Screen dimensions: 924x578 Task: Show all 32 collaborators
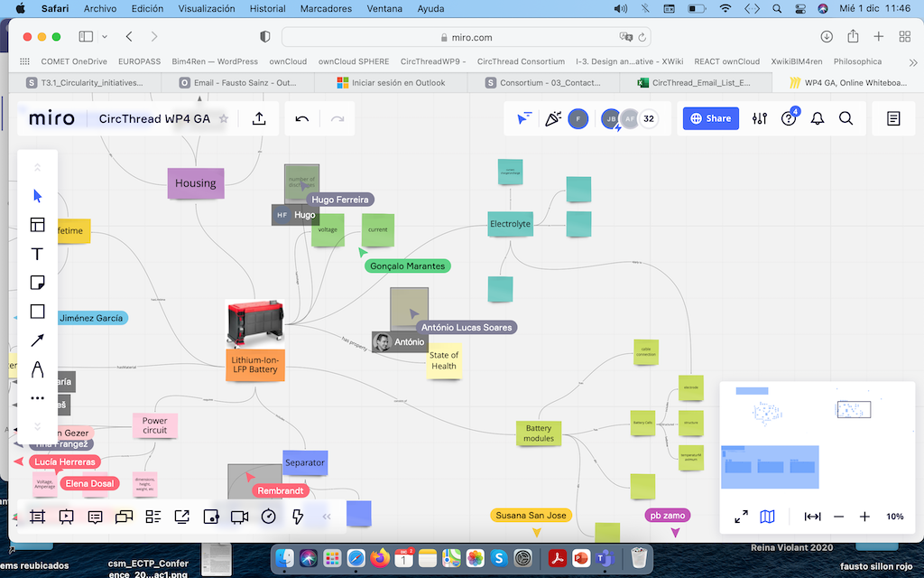point(649,118)
